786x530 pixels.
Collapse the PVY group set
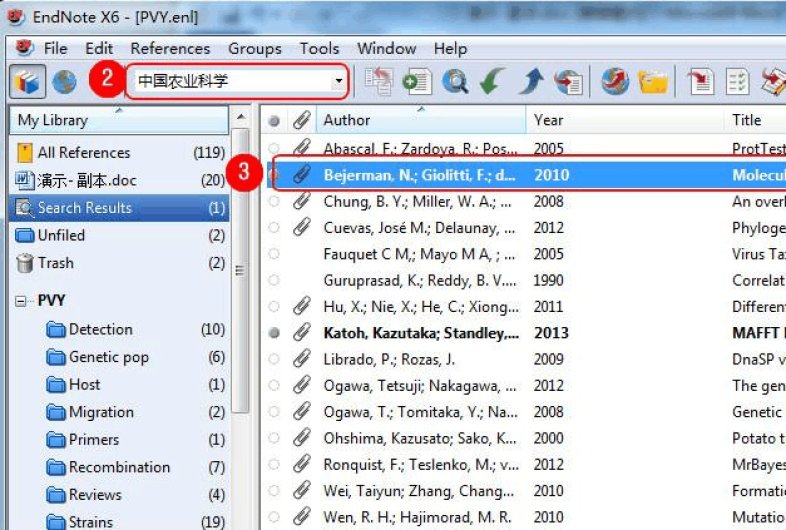(21, 301)
